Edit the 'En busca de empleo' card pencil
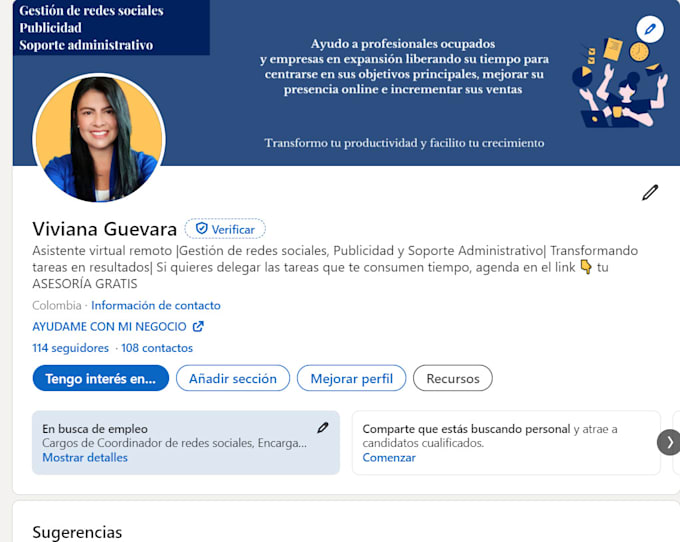Viewport: 680px width, 542px height. coord(322,428)
